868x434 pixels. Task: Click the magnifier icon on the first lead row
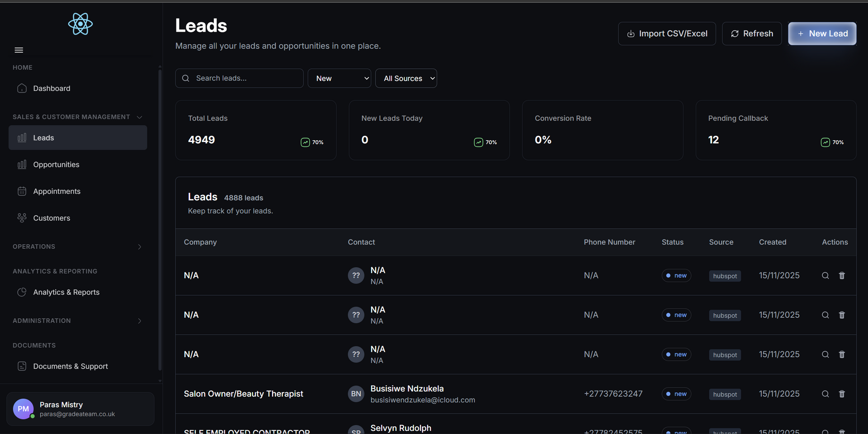pos(825,275)
